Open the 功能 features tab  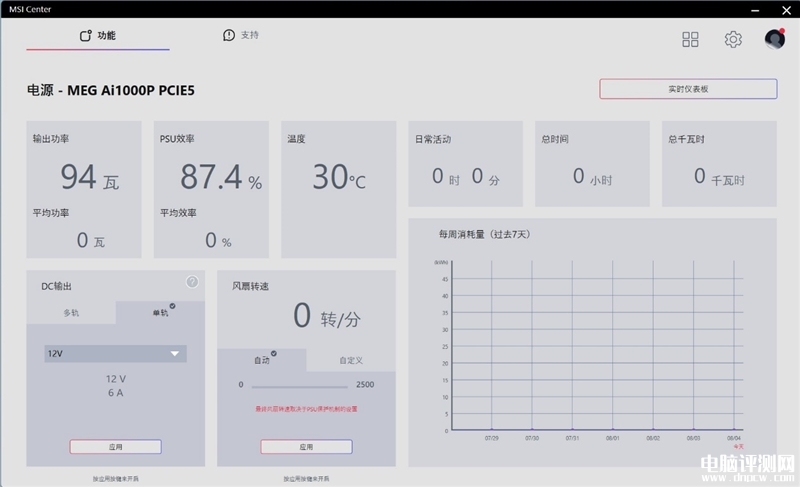point(98,35)
